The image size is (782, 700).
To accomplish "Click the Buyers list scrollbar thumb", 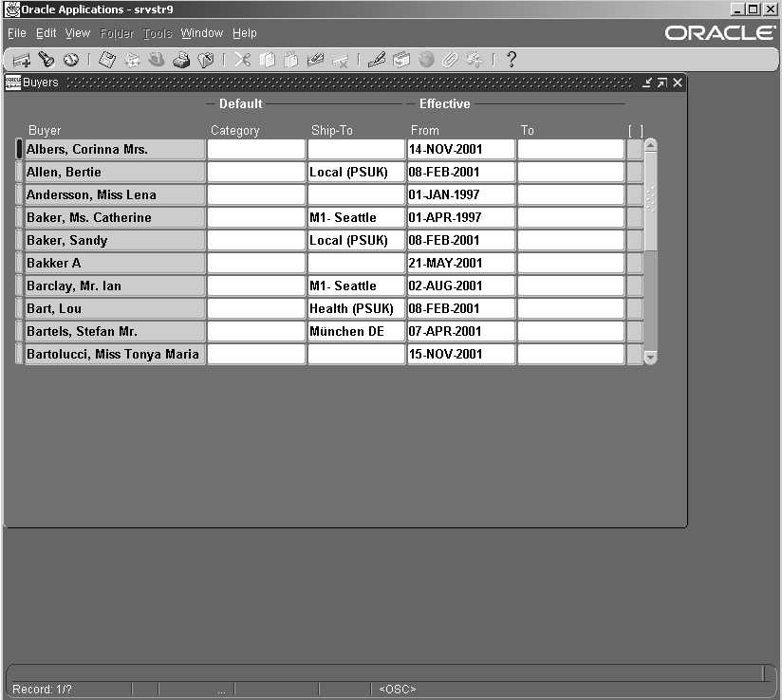I will [650, 201].
